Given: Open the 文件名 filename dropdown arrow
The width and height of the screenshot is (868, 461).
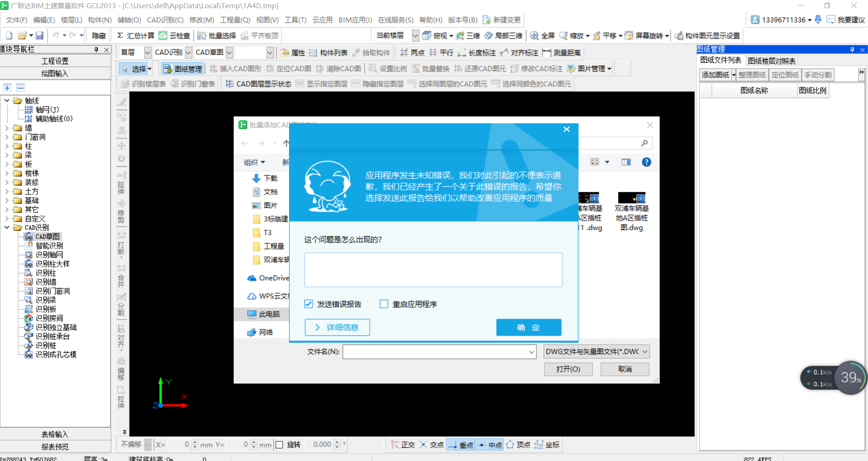Looking at the screenshot, I should click(531, 352).
